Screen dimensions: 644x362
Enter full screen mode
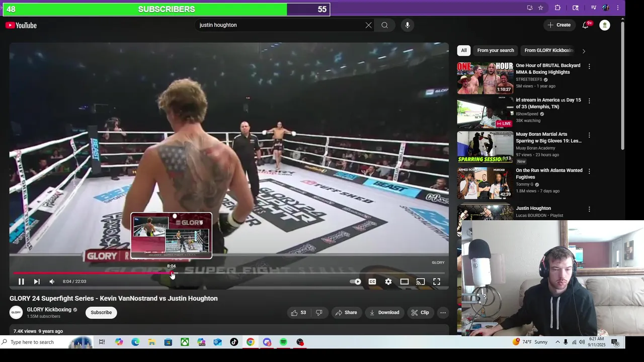pos(437,282)
